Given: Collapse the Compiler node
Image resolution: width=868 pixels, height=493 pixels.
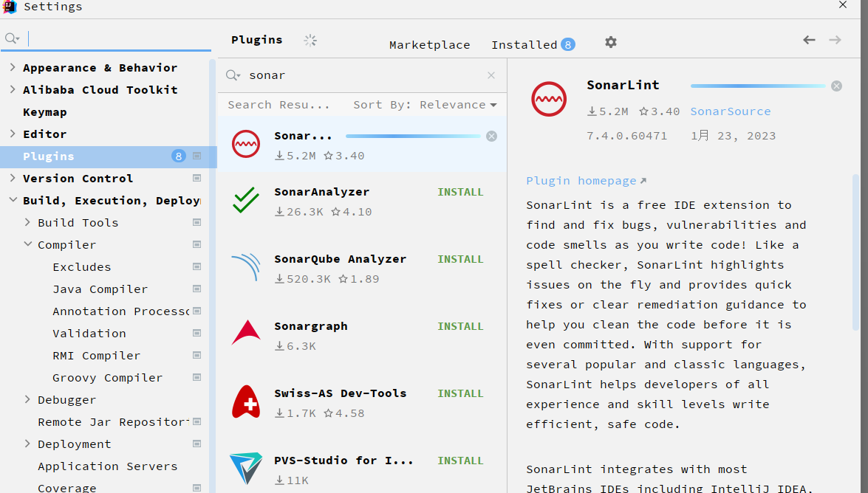Looking at the screenshot, I should (27, 244).
